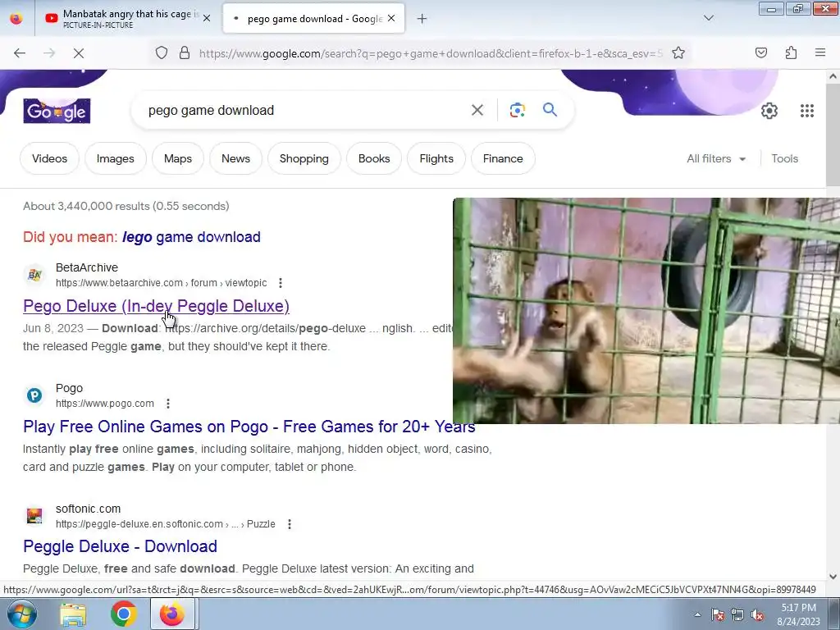The image size is (840, 630).
Task: Open Pogo result options menu
Action: pyautogui.click(x=167, y=404)
